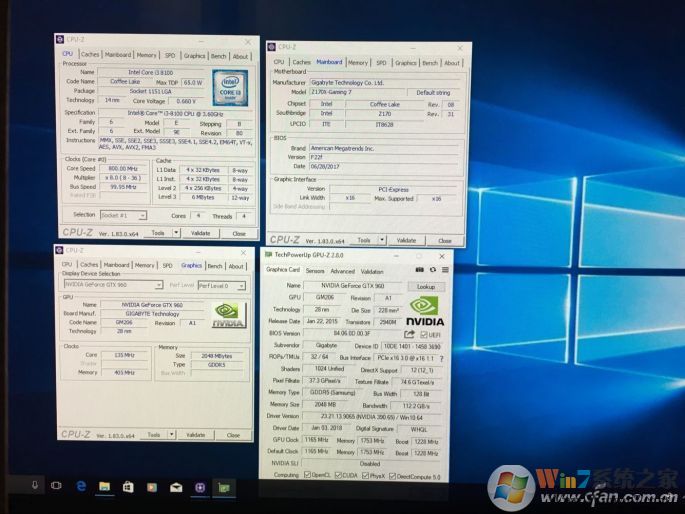Click Tools button in Mainboard window
The width and height of the screenshot is (685, 514).
pos(364,240)
